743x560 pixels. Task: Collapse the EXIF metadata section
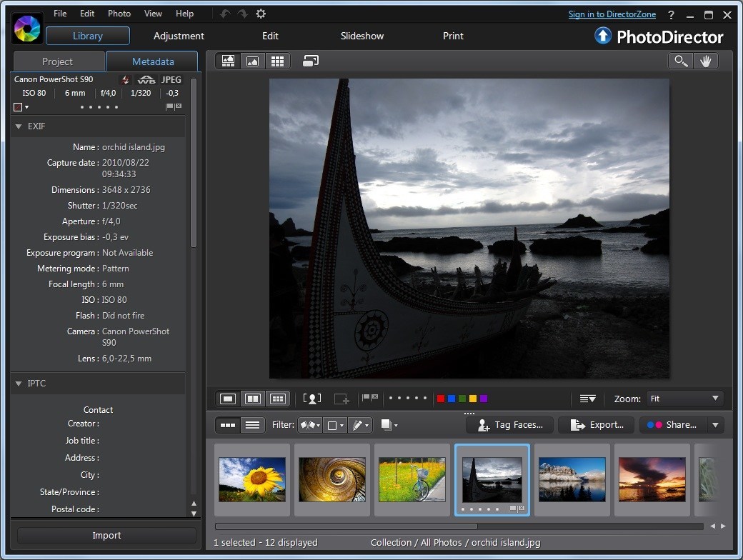18,126
